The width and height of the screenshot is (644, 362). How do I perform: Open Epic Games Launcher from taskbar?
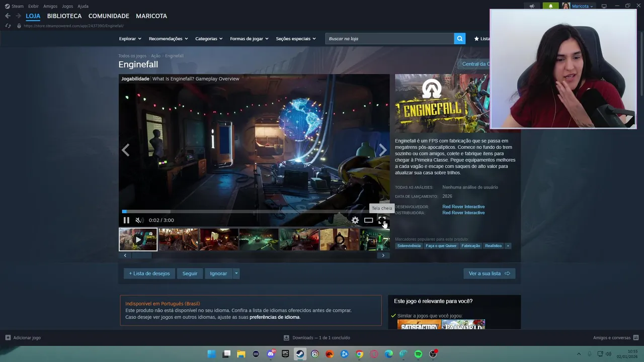click(x=285, y=354)
